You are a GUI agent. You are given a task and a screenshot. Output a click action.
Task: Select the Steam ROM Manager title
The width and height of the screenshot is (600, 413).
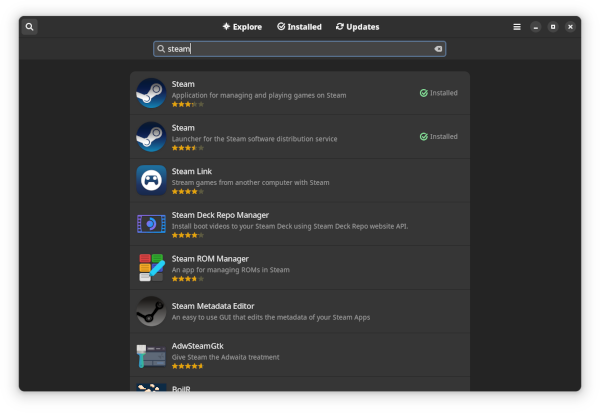[210, 259]
